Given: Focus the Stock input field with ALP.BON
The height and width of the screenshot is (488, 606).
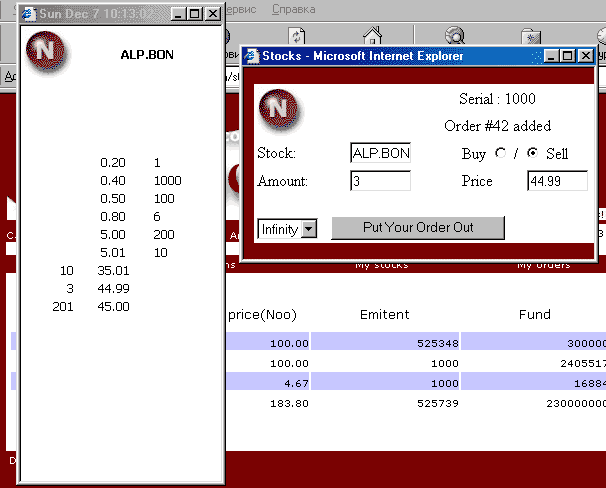Looking at the screenshot, I should [380, 153].
